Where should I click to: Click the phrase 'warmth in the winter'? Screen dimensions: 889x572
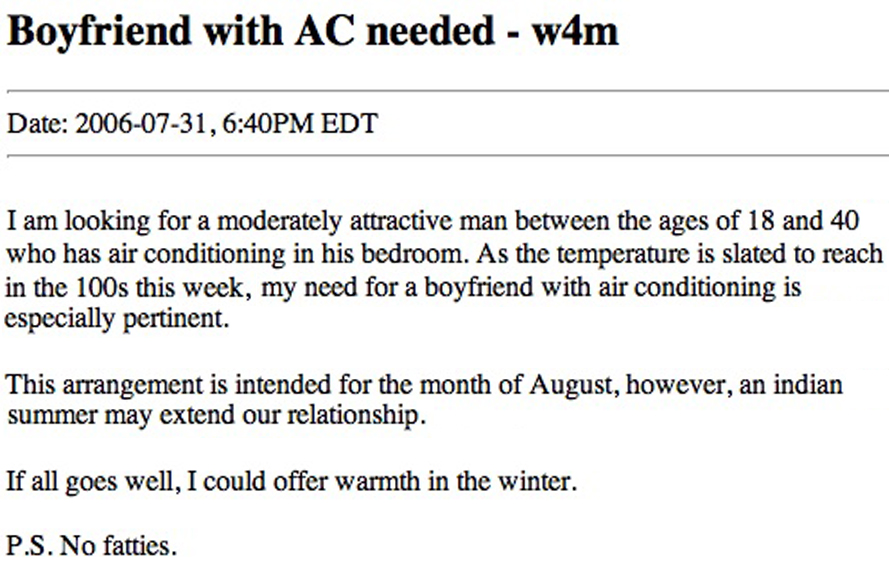[456, 482]
